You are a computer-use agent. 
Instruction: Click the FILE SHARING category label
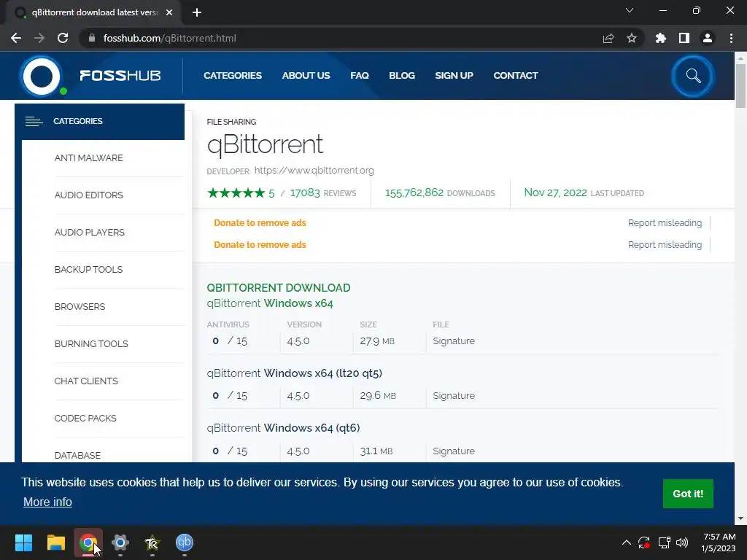tap(231, 122)
